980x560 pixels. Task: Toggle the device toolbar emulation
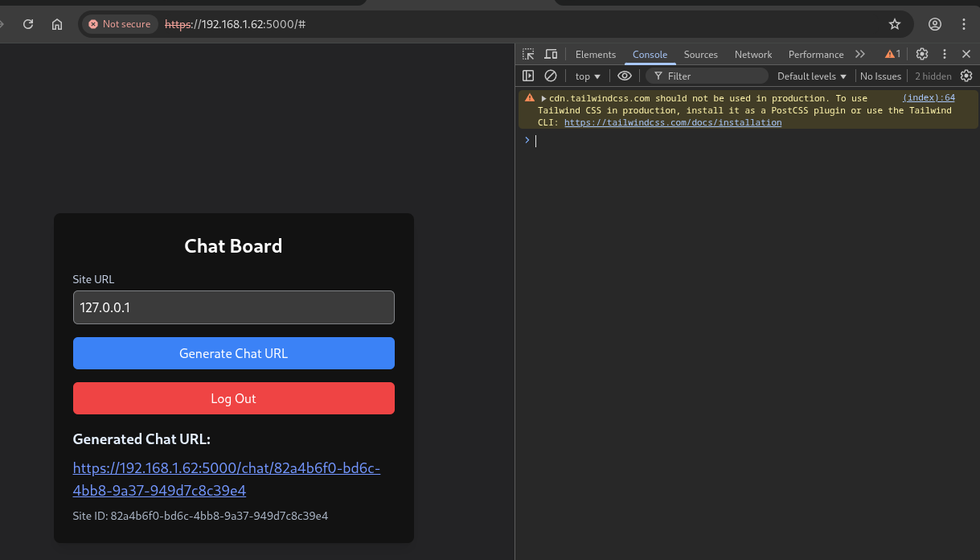pyautogui.click(x=551, y=55)
